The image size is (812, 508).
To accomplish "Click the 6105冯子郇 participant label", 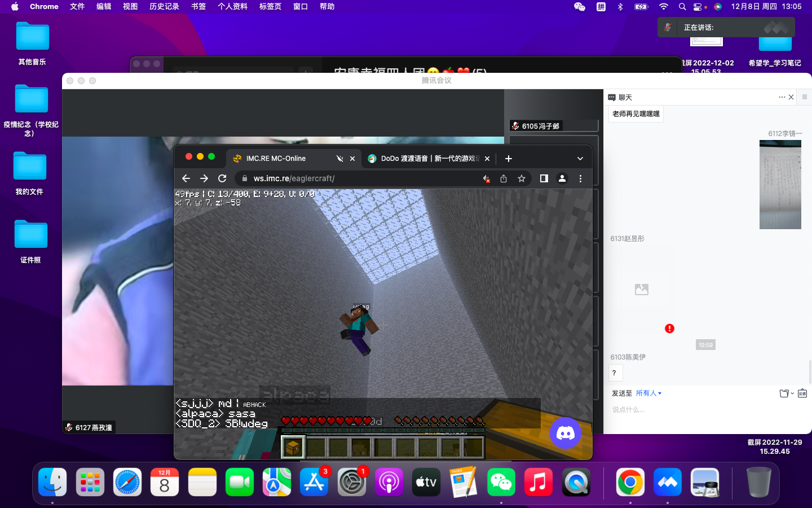I will tap(536, 126).
